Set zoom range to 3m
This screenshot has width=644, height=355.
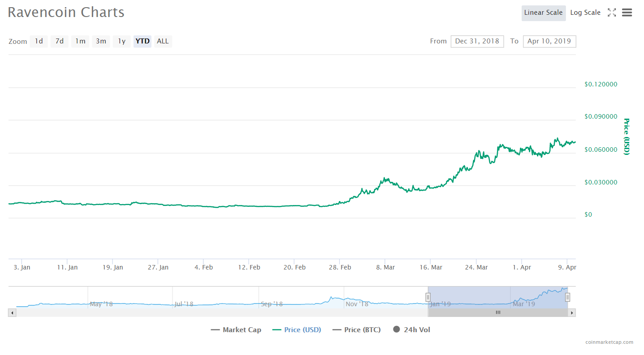[x=101, y=41]
